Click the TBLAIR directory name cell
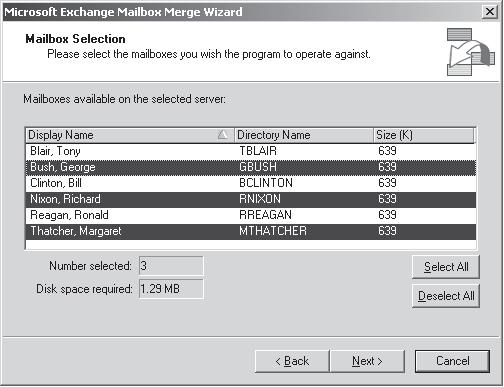The image size is (504, 387). pos(258,151)
